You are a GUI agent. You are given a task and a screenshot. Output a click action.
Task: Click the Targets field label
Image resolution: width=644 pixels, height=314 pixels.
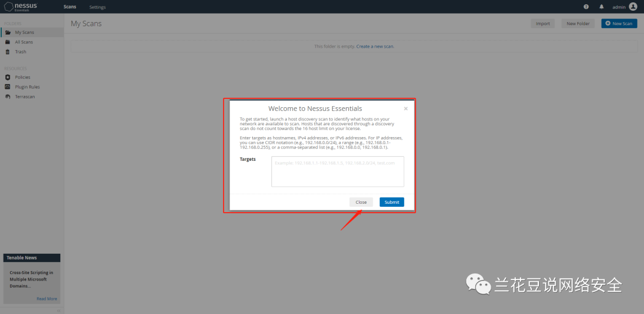[x=247, y=159]
